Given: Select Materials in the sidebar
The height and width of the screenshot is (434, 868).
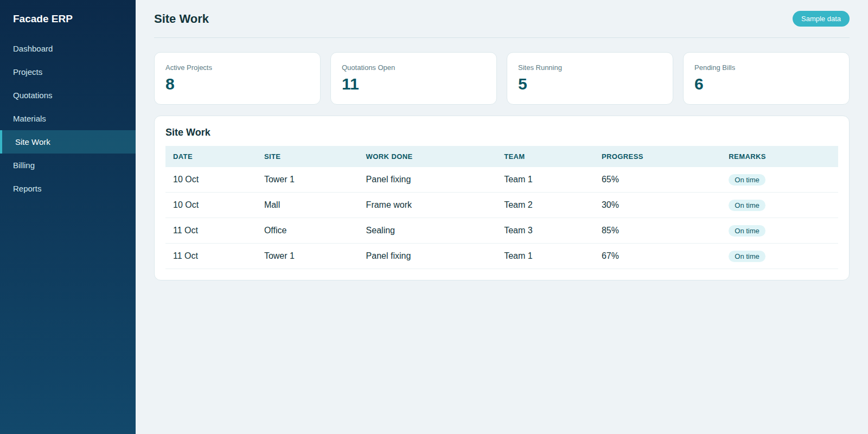Looking at the screenshot, I should pyautogui.click(x=68, y=119).
